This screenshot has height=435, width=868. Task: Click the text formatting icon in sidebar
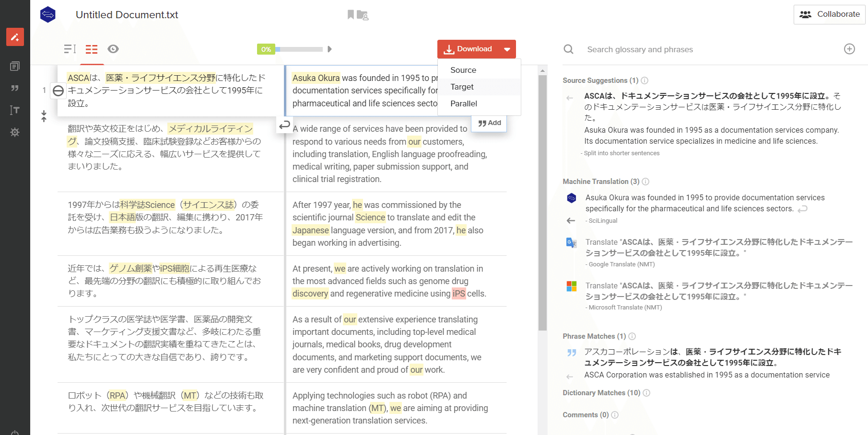click(15, 110)
